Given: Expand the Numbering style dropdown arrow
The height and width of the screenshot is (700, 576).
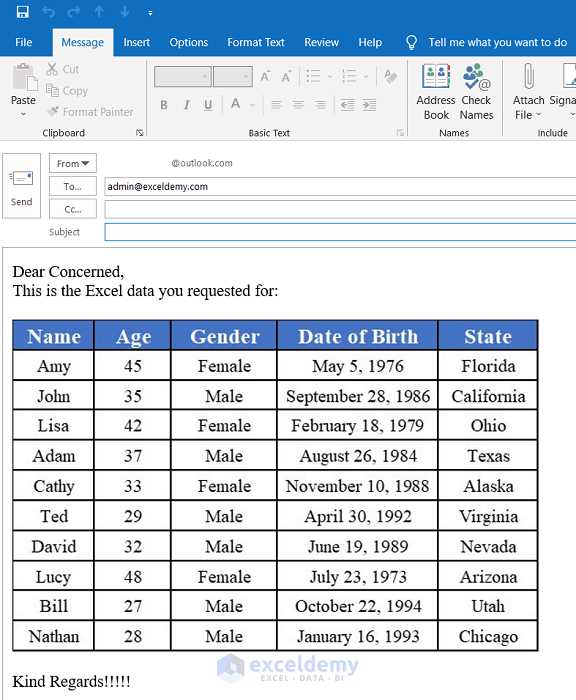Looking at the screenshot, I should [x=365, y=77].
